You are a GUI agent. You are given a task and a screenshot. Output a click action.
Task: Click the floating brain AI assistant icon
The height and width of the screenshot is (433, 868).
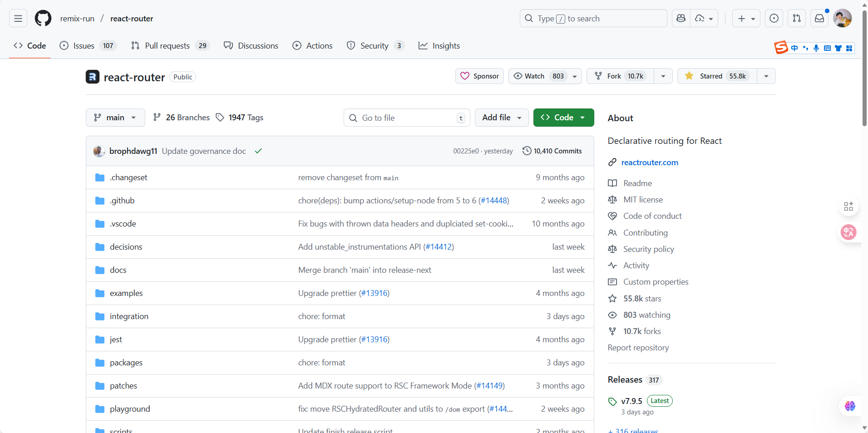tap(850, 406)
